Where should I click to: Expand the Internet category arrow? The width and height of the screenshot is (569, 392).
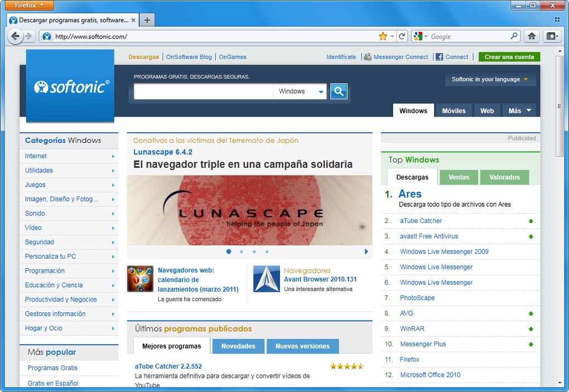[x=113, y=156]
